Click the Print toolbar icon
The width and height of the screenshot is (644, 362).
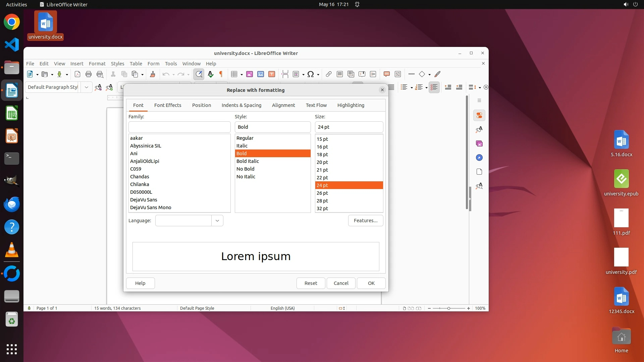tap(89, 74)
